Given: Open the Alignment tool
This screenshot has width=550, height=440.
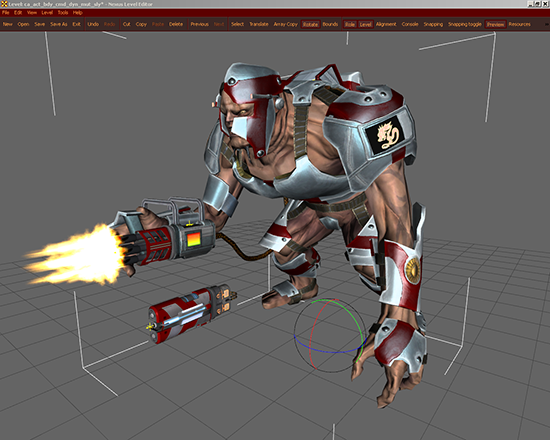Looking at the screenshot, I should tap(386, 24).
